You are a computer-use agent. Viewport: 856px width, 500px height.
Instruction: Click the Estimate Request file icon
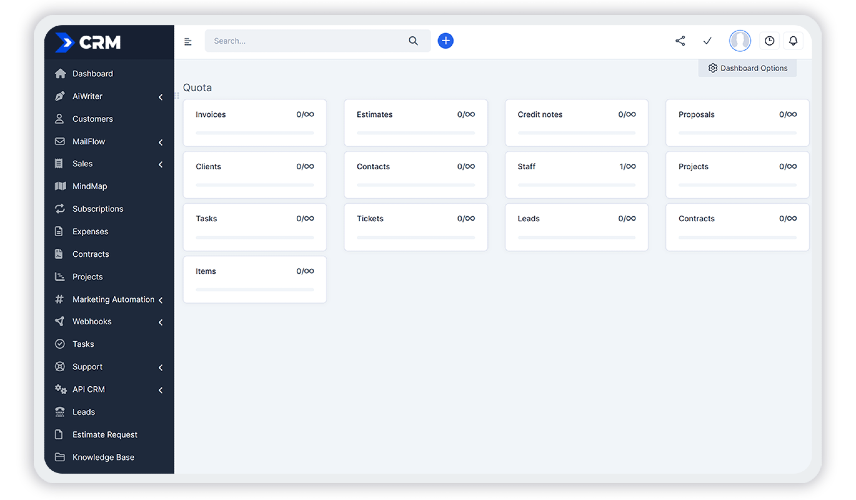coord(59,434)
